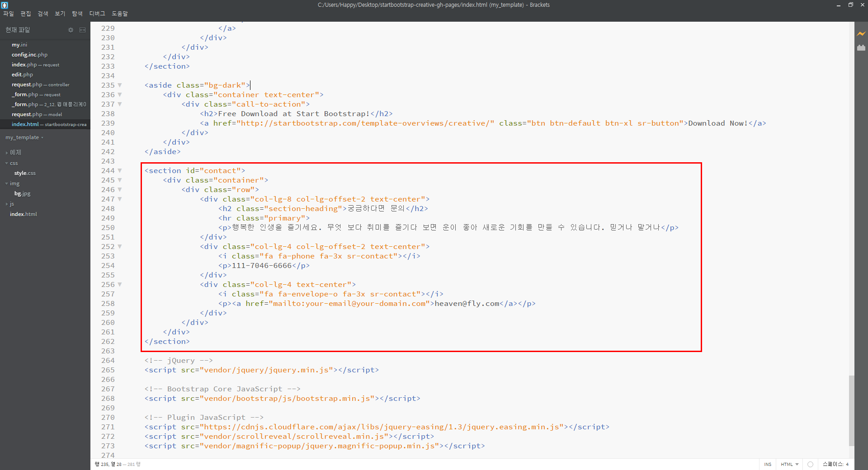Viewport: 868px width, 470px height.
Task: Open style.css in project tree
Action: [25, 173]
